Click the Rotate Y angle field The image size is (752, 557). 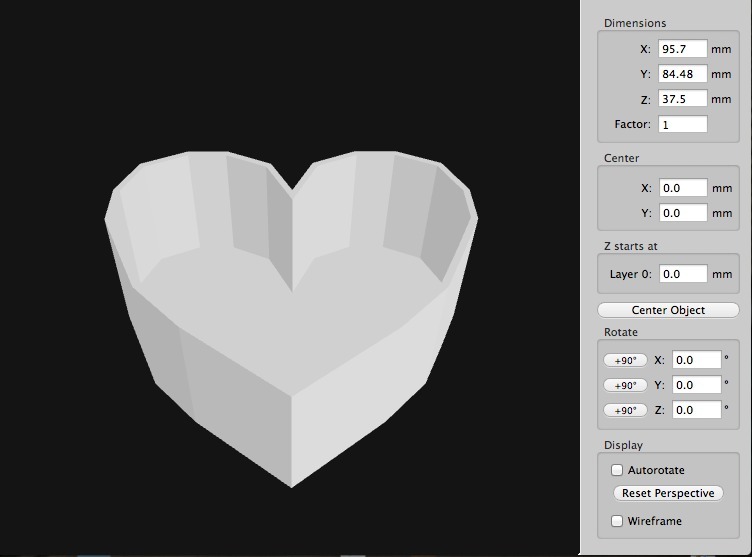[696, 385]
